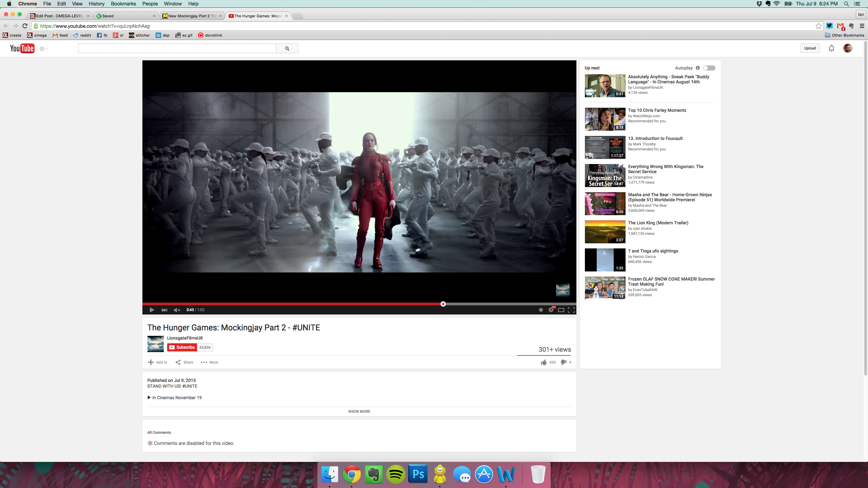Skip to next video in player
Viewport: 868px width, 488px height.
164,310
